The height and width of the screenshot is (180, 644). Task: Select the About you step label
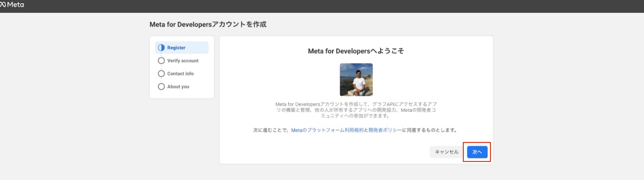tap(178, 86)
